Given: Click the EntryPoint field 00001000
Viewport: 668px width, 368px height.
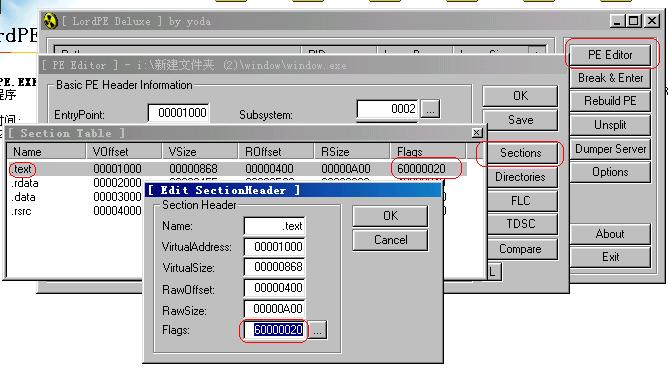Looking at the screenshot, I should pyautogui.click(x=179, y=113).
